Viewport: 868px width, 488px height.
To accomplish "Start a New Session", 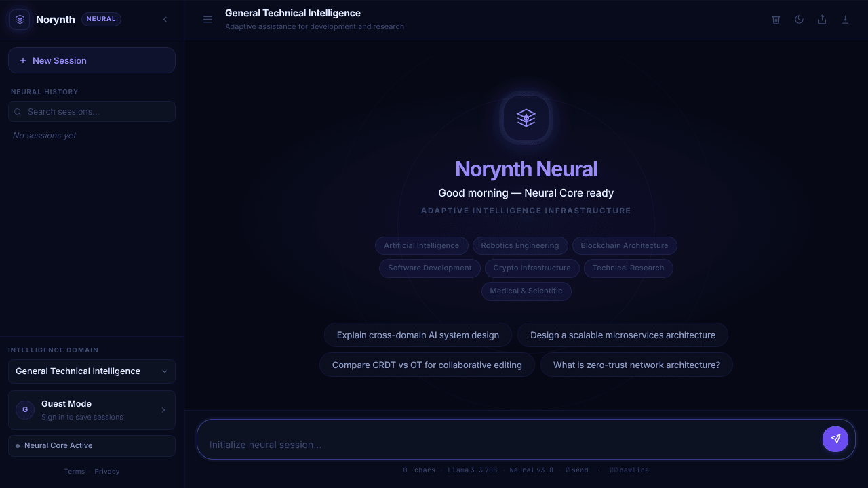I will coord(92,60).
